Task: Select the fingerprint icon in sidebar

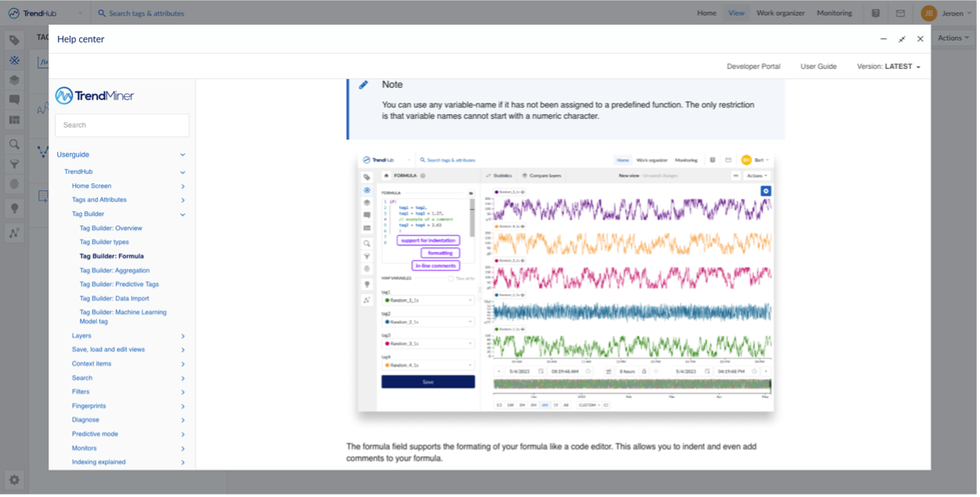Action: pos(14,184)
